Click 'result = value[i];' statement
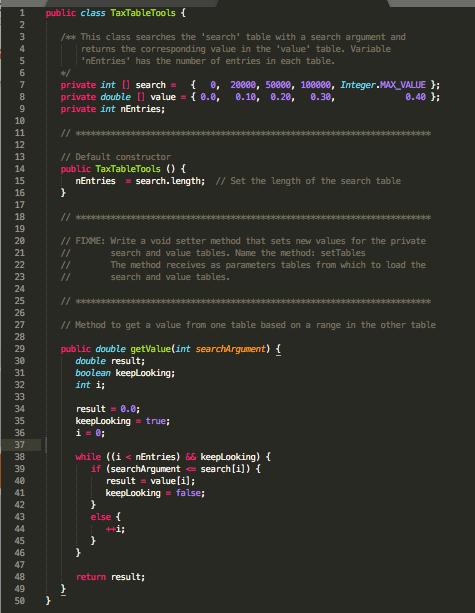The width and height of the screenshot is (475, 613). (x=150, y=481)
